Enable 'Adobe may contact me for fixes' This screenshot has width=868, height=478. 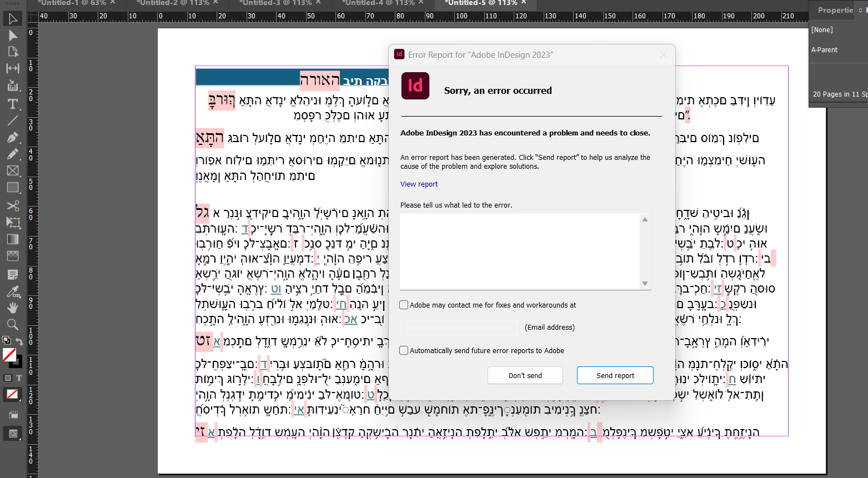click(x=403, y=305)
